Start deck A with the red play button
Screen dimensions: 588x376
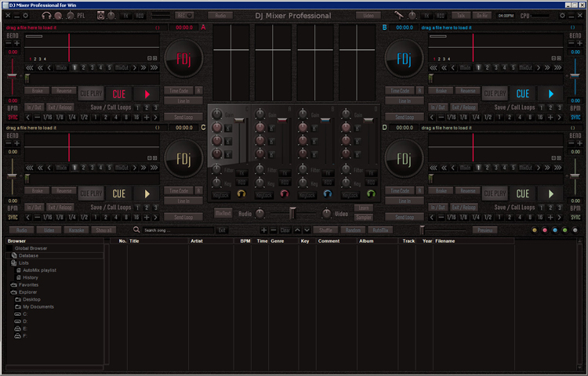pyautogui.click(x=147, y=94)
